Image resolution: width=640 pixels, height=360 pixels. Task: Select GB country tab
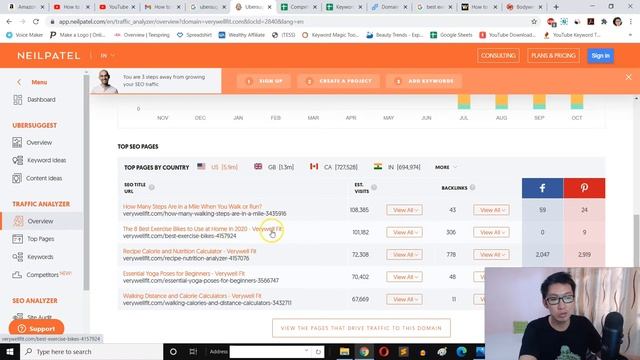click(274, 167)
